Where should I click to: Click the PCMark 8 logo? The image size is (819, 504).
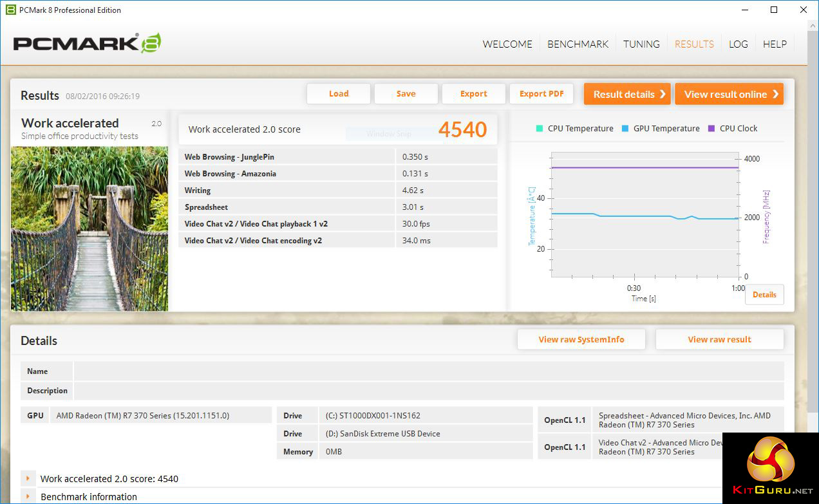pos(87,43)
